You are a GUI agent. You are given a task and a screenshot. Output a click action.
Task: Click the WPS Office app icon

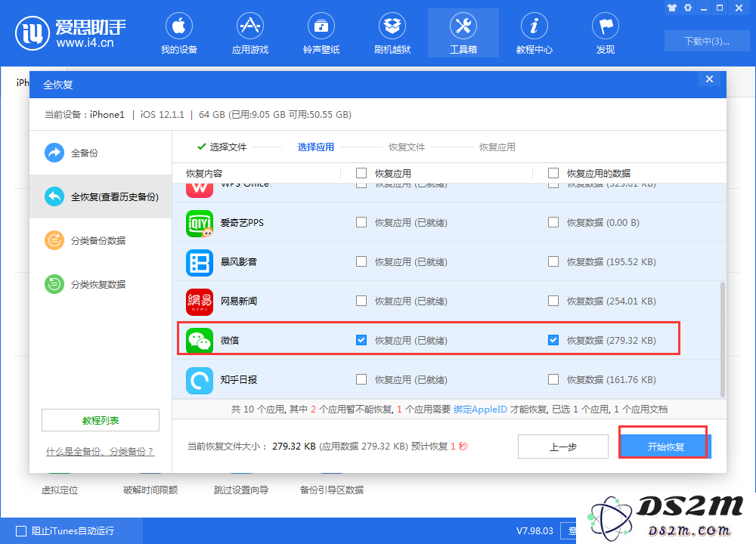(x=200, y=191)
